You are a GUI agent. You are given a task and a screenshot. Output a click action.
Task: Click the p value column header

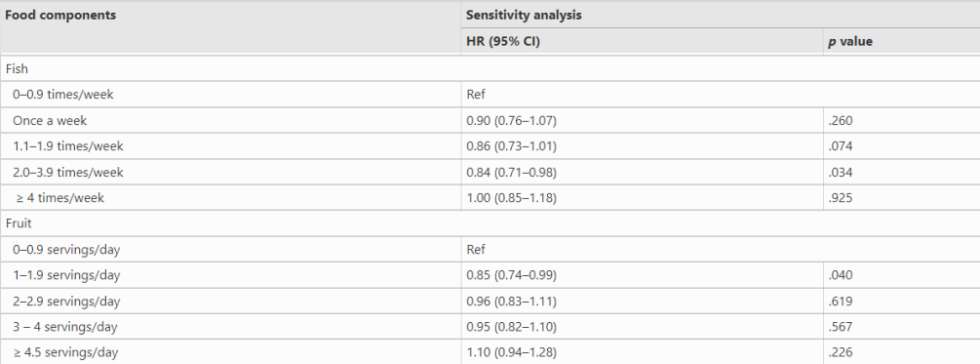pyautogui.click(x=850, y=42)
